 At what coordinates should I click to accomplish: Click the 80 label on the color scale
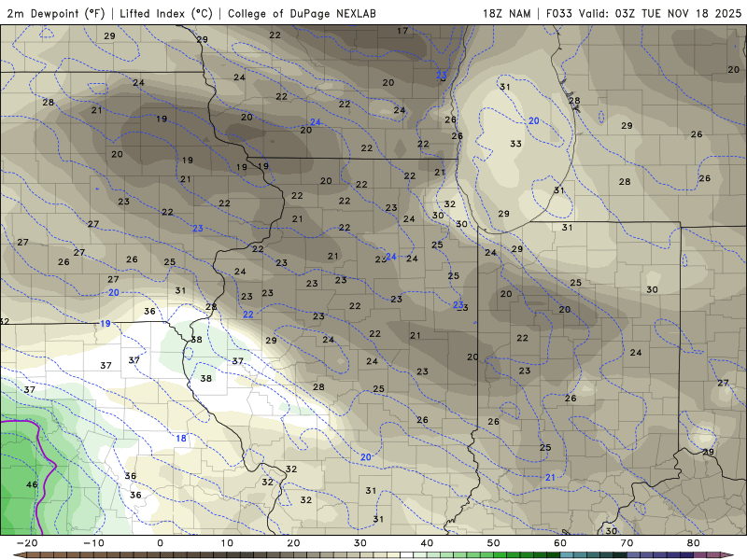[x=694, y=543]
